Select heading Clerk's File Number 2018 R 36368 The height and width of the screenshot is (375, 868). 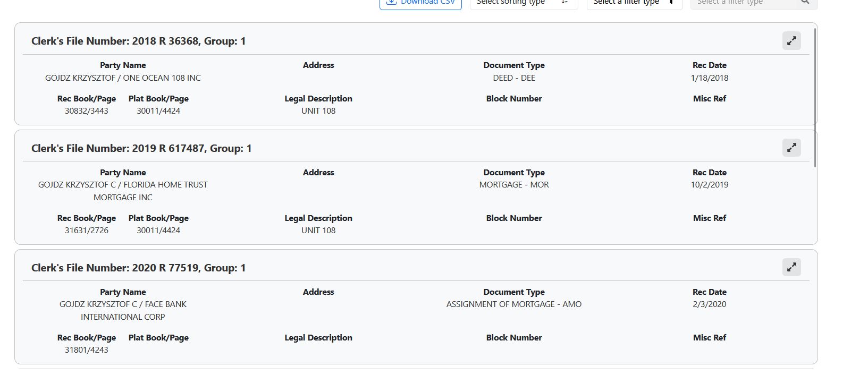point(138,41)
